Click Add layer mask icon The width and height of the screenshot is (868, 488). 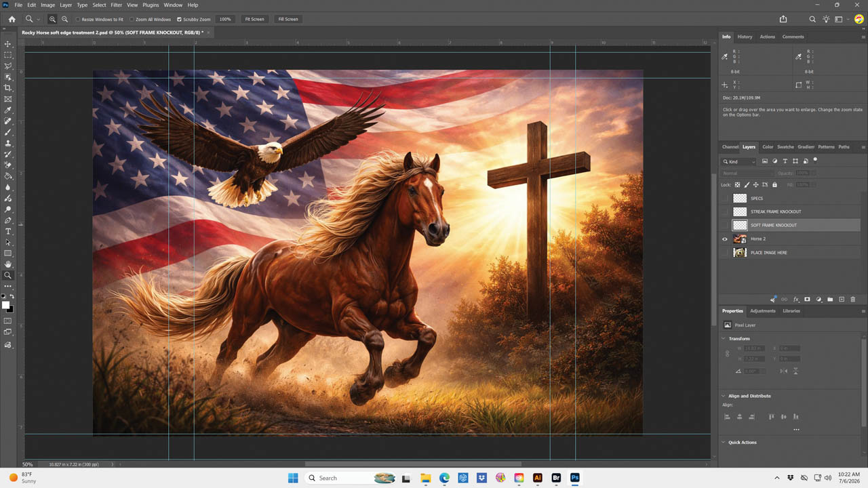coord(807,300)
